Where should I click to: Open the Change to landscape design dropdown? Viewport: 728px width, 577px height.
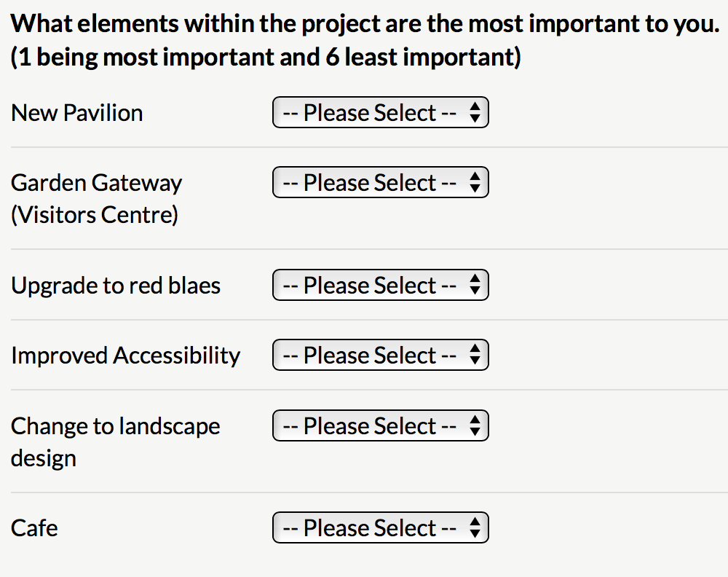[380, 425]
